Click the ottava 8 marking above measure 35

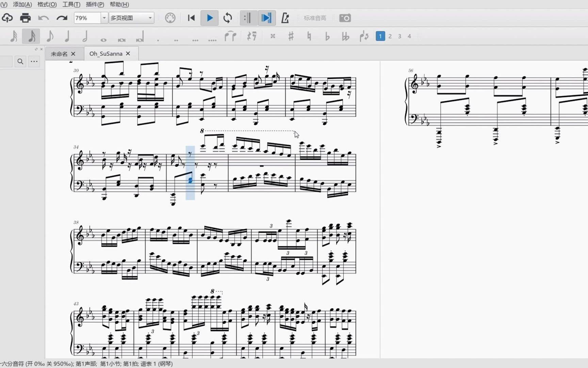202,131
